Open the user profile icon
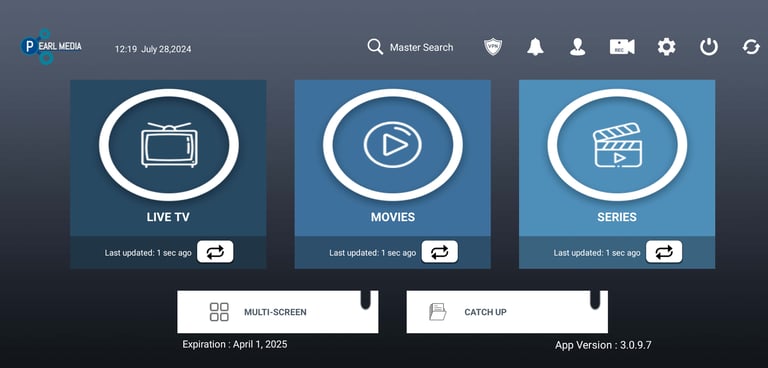This screenshot has width=768, height=368. (x=577, y=47)
